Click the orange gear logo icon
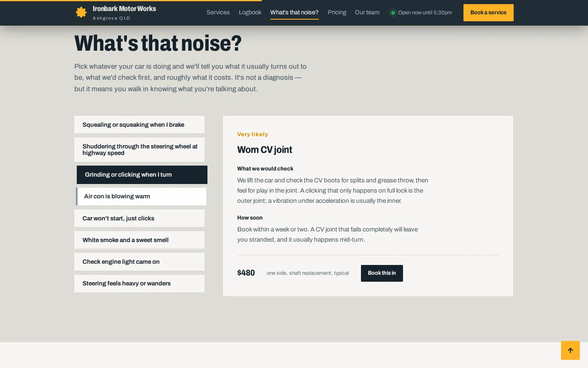Screen dimensions: 588x368 [x=81, y=12]
